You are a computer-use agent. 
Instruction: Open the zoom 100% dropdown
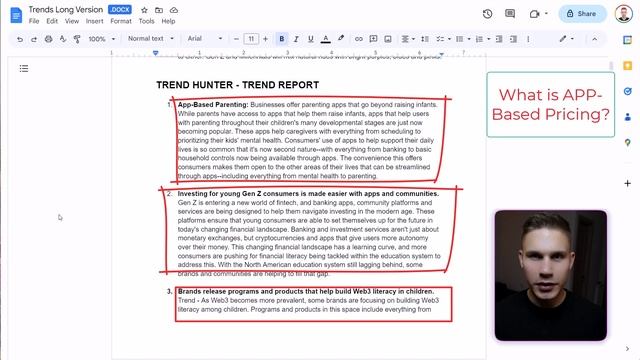[x=102, y=39]
